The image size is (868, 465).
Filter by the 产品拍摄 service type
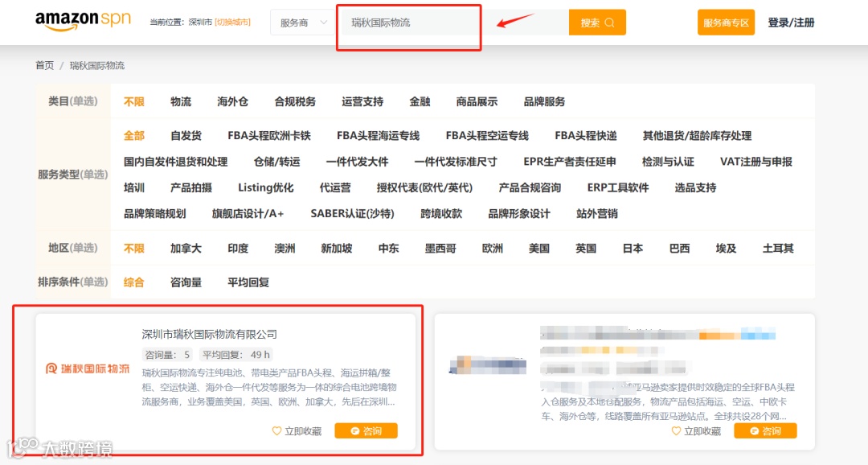coord(191,187)
